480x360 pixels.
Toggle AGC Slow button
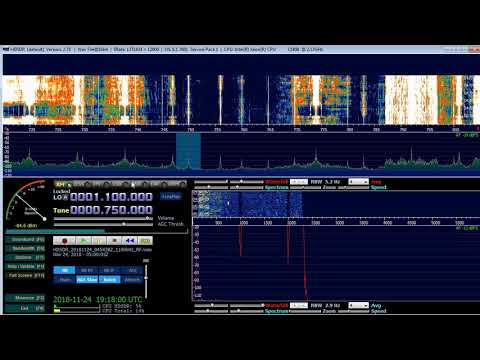pos(87,280)
